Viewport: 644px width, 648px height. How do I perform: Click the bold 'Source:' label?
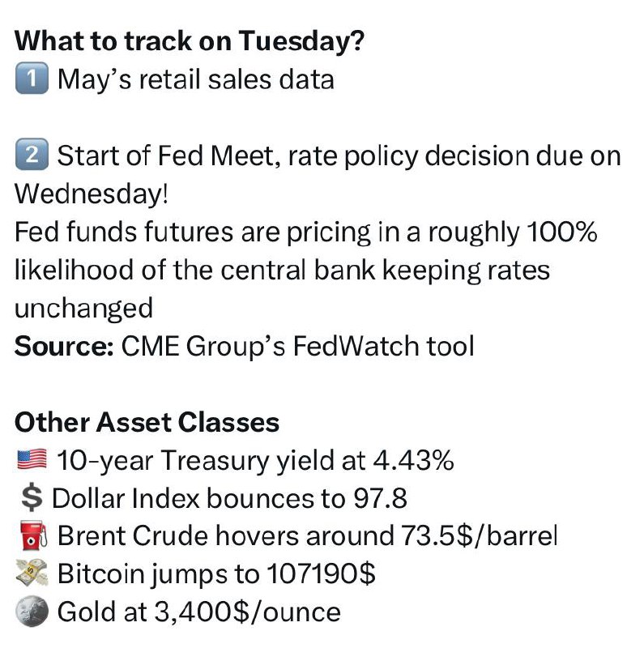64,346
